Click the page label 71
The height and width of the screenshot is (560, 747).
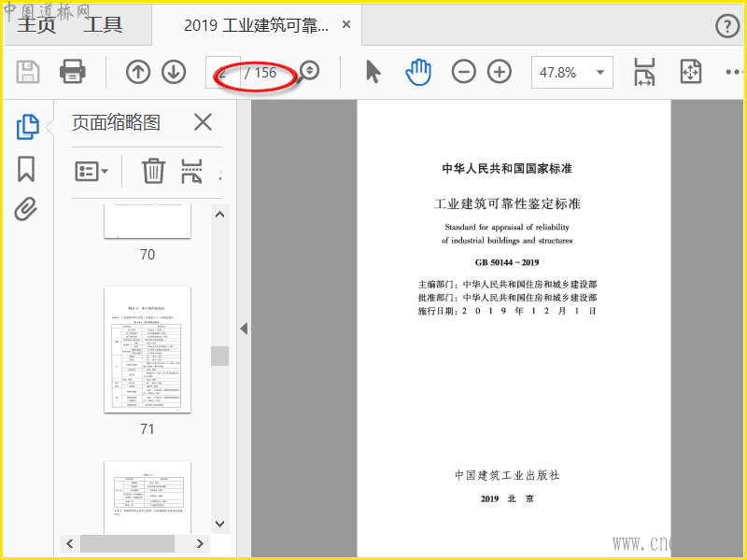click(148, 429)
